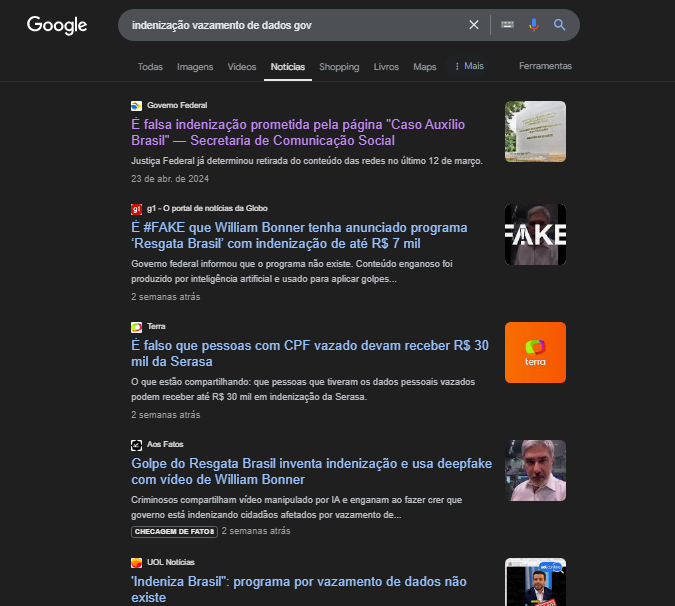
Task: Click the Terra source name
Action: tap(156, 326)
